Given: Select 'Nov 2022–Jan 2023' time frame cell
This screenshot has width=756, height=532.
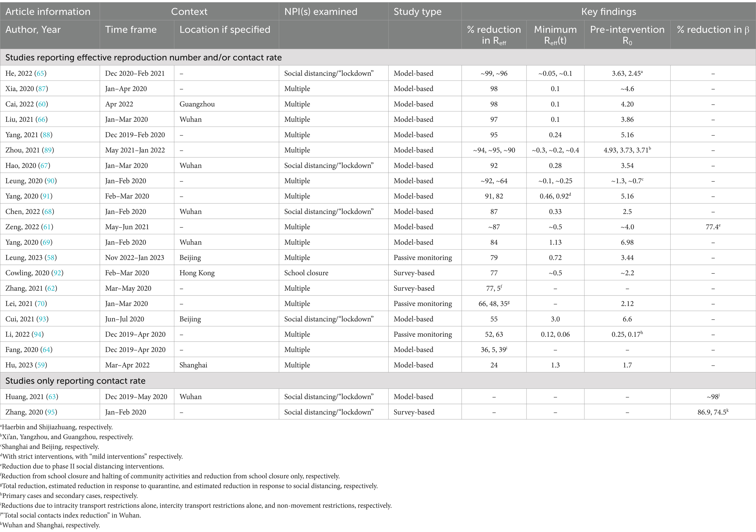Looking at the screenshot, I should coord(134,258).
